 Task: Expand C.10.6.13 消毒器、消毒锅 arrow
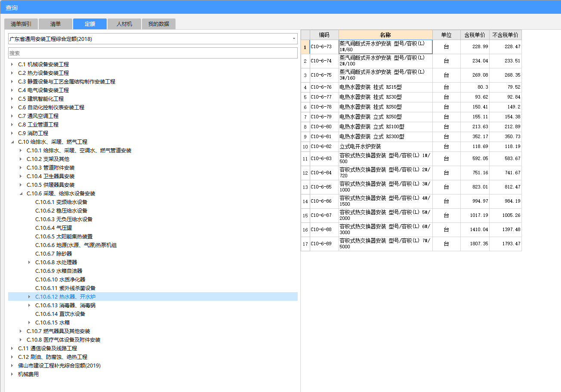point(29,306)
